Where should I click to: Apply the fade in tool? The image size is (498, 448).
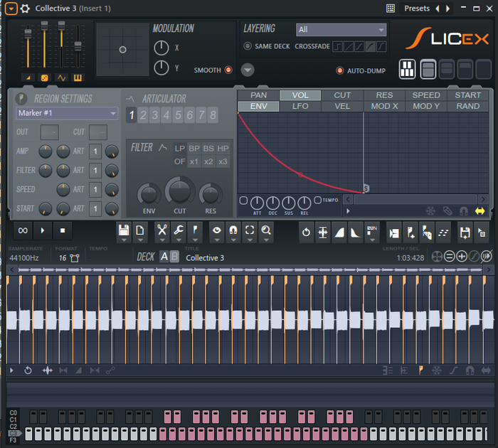(x=339, y=232)
